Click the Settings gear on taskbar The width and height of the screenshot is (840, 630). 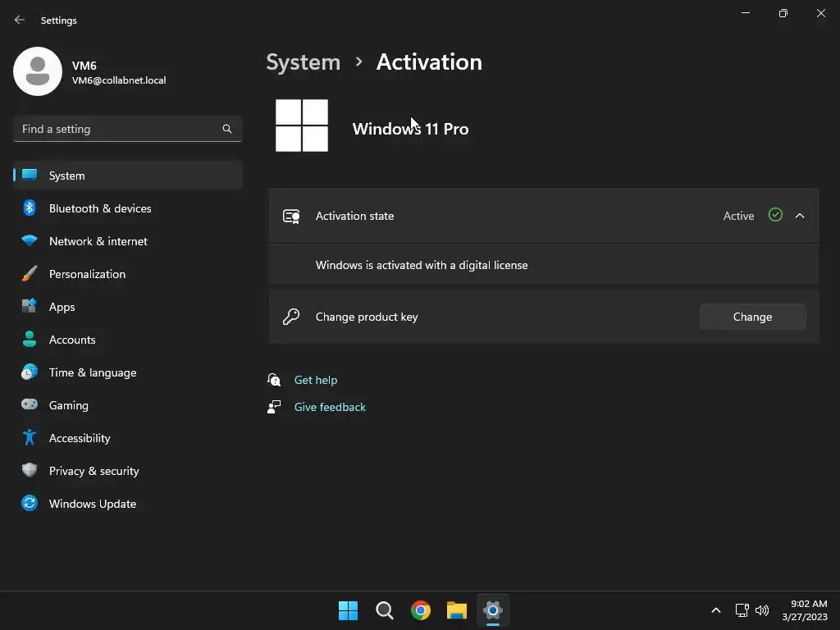click(x=493, y=610)
